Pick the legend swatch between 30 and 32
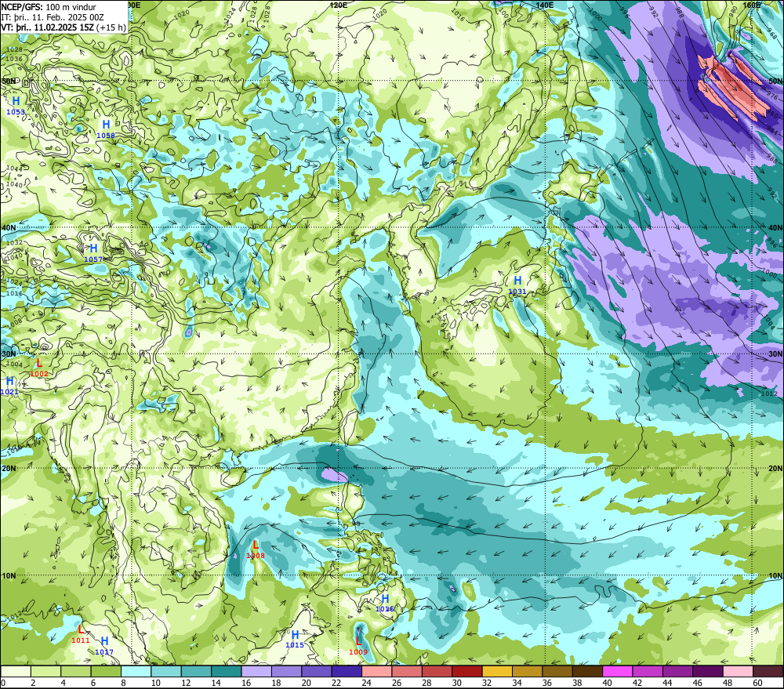 (467, 671)
